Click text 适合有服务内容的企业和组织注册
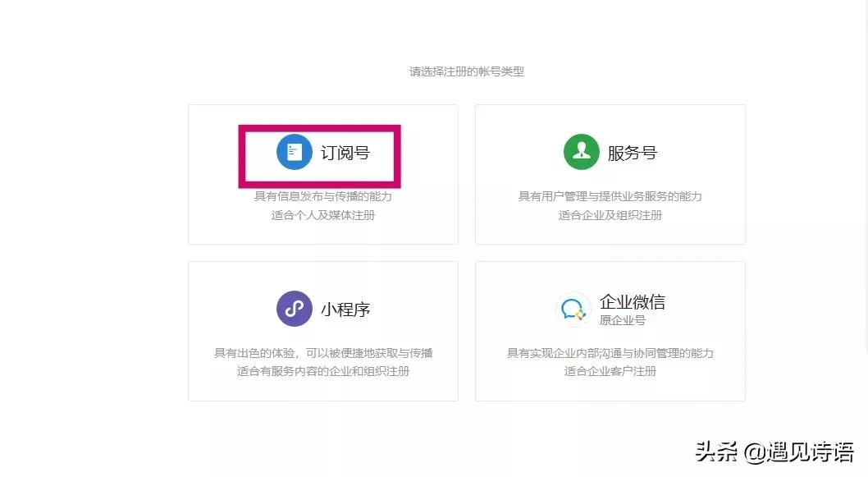This screenshot has height=477, width=868. (323, 371)
